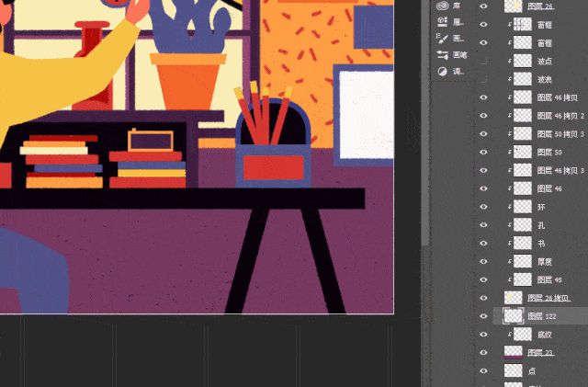Viewport: 588px width, 387px height.
Task: Show the hidden 波浪 layer
Action: click(x=484, y=79)
